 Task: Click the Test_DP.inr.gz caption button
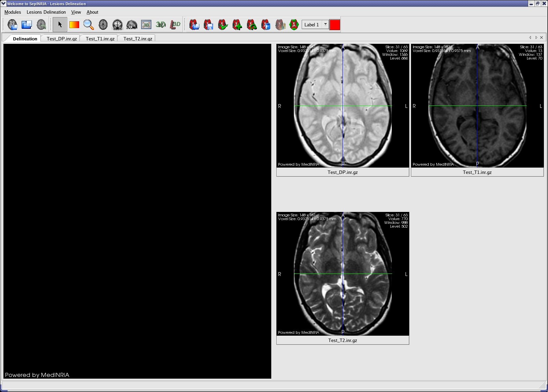343,172
